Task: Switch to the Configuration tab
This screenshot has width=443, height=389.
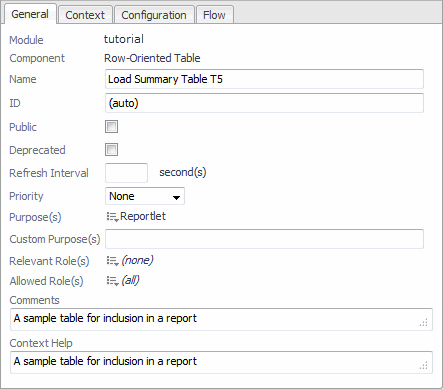Action: (x=154, y=15)
